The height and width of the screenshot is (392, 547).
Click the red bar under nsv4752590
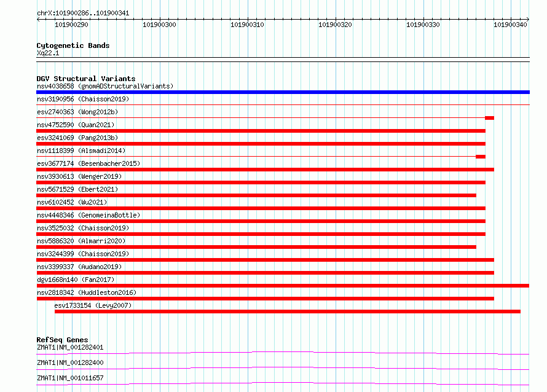tap(261, 131)
